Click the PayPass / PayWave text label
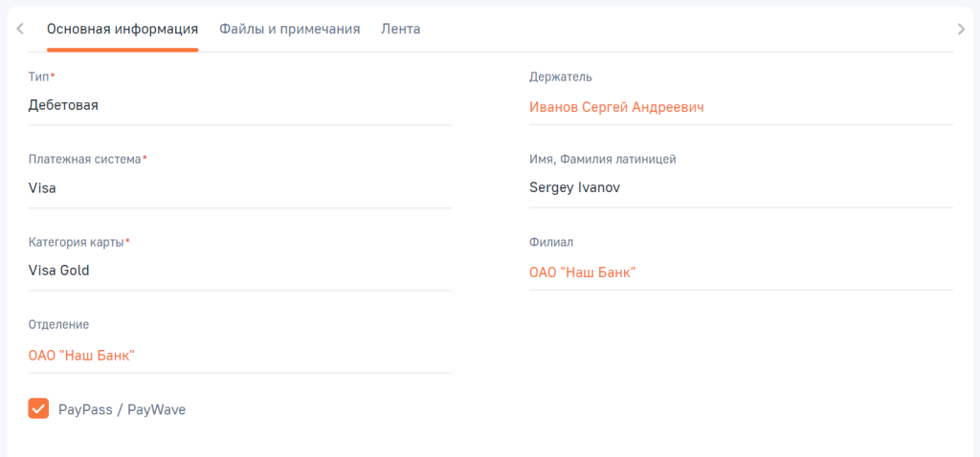The width and height of the screenshot is (980, 457). pyautogui.click(x=122, y=409)
